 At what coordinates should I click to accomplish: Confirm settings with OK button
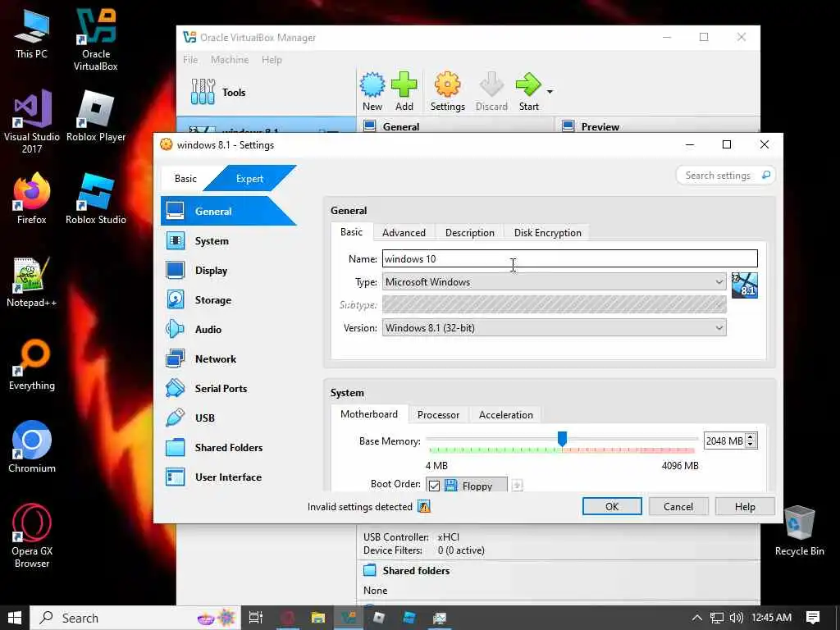pos(612,506)
